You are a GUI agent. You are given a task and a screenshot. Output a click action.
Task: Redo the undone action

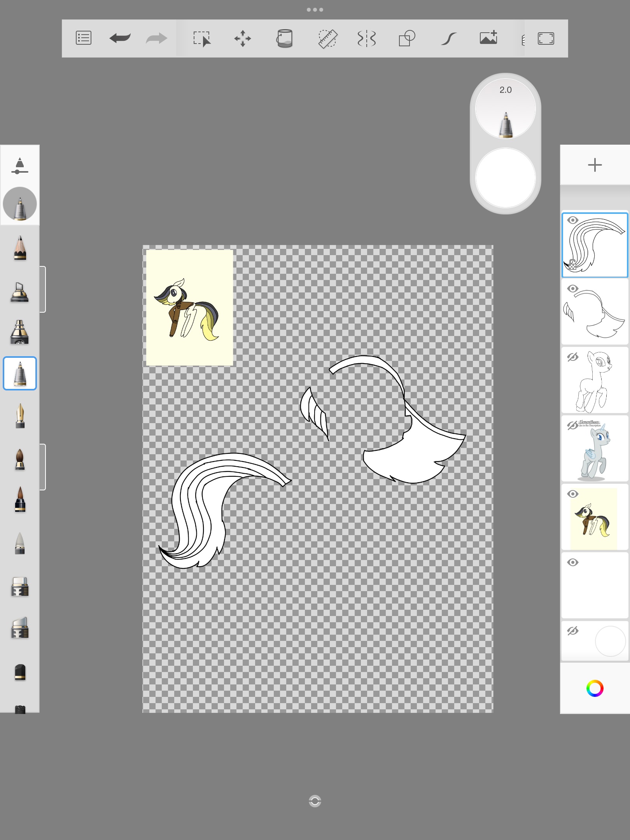pyautogui.click(x=156, y=38)
